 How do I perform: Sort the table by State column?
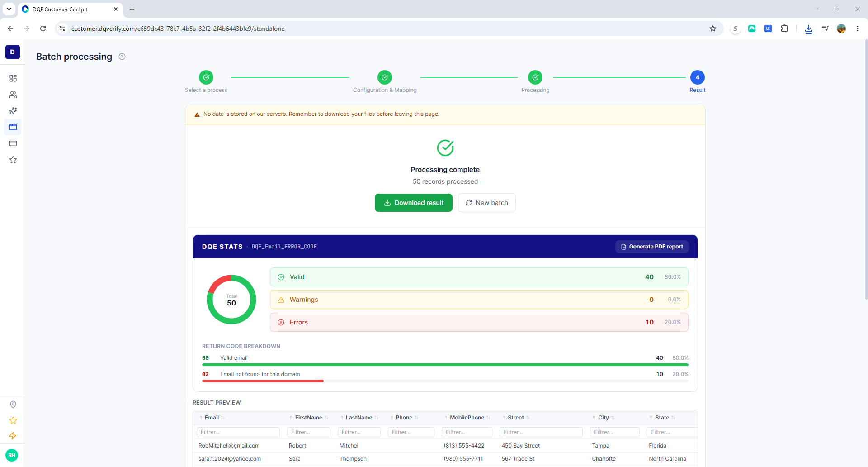tap(673, 418)
